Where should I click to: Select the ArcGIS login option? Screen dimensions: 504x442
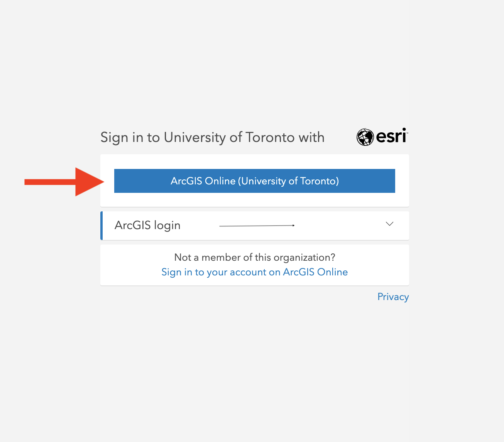pos(147,226)
